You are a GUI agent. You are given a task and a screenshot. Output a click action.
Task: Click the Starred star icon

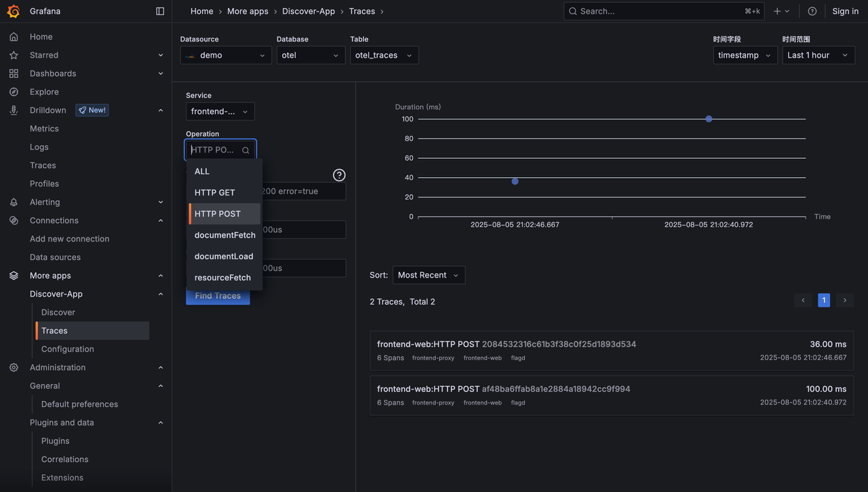pos(14,55)
